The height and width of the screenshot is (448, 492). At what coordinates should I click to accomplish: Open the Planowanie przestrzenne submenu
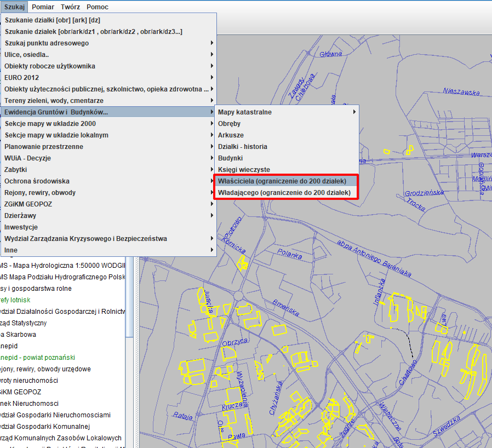click(x=44, y=147)
